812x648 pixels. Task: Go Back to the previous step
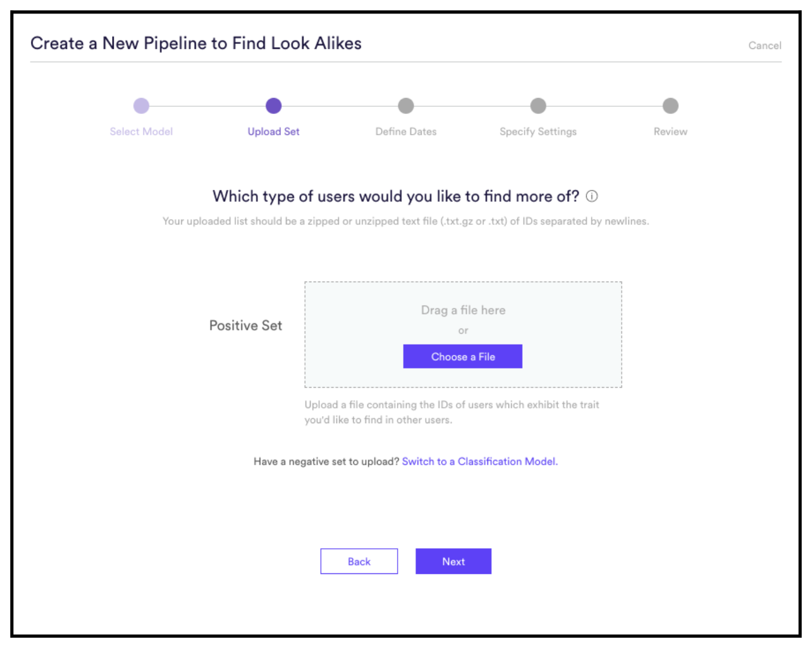[359, 561]
